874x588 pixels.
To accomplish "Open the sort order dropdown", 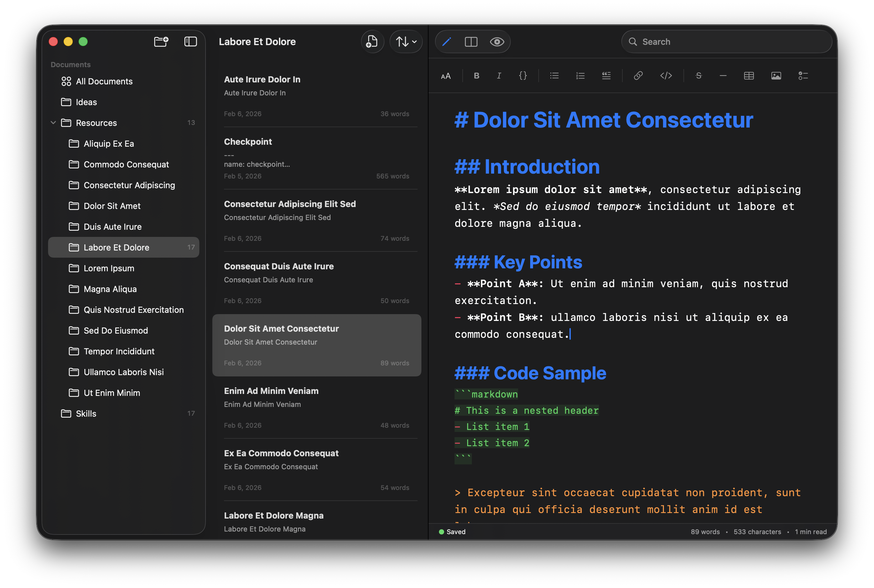I will click(406, 42).
